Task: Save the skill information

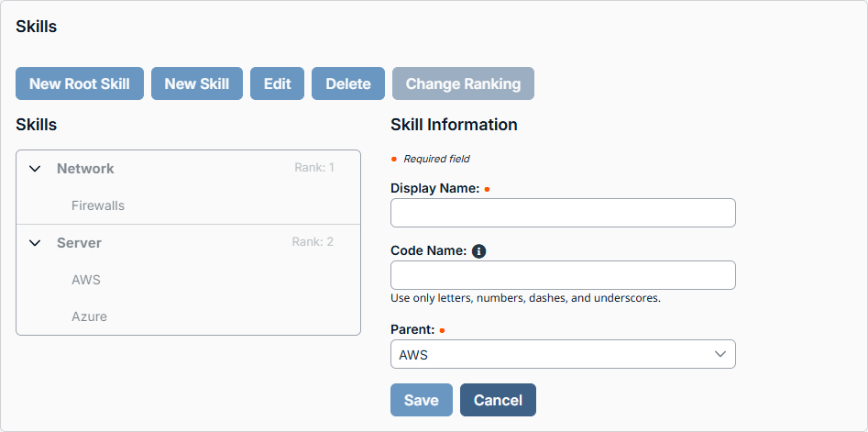Action: pos(422,400)
